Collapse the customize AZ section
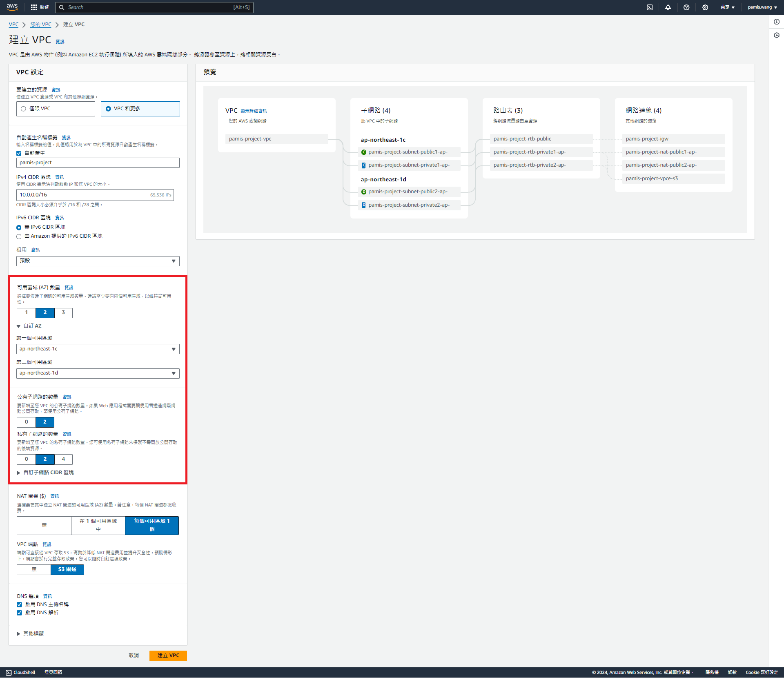The image size is (784, 678). coord(29,326)
